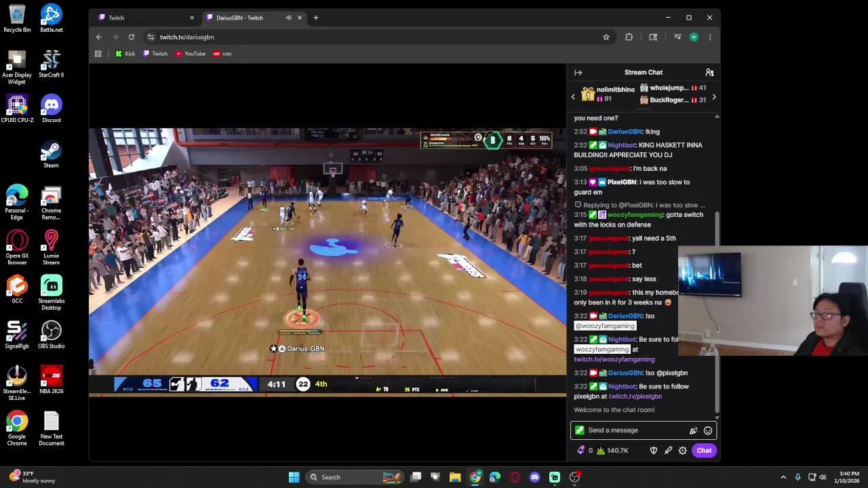Screen dimensions: 868x488
Task: Select the Personal Edge desktop shortcut
Action: pyautogui.click(x=17, y=203)
